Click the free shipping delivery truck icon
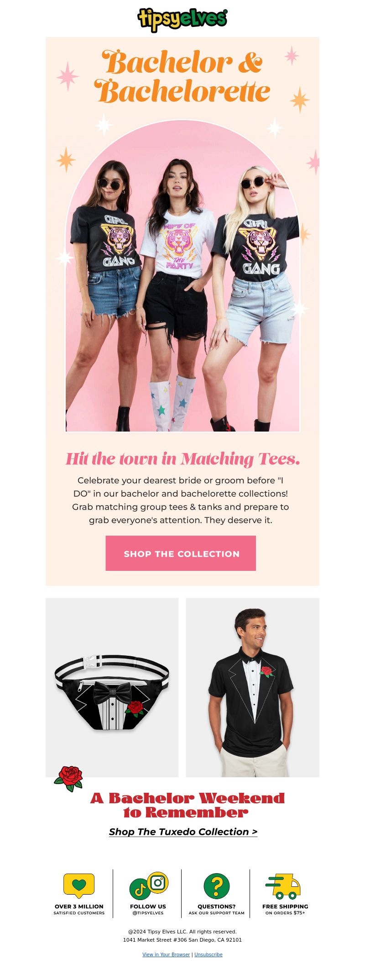 click(283, 886)
